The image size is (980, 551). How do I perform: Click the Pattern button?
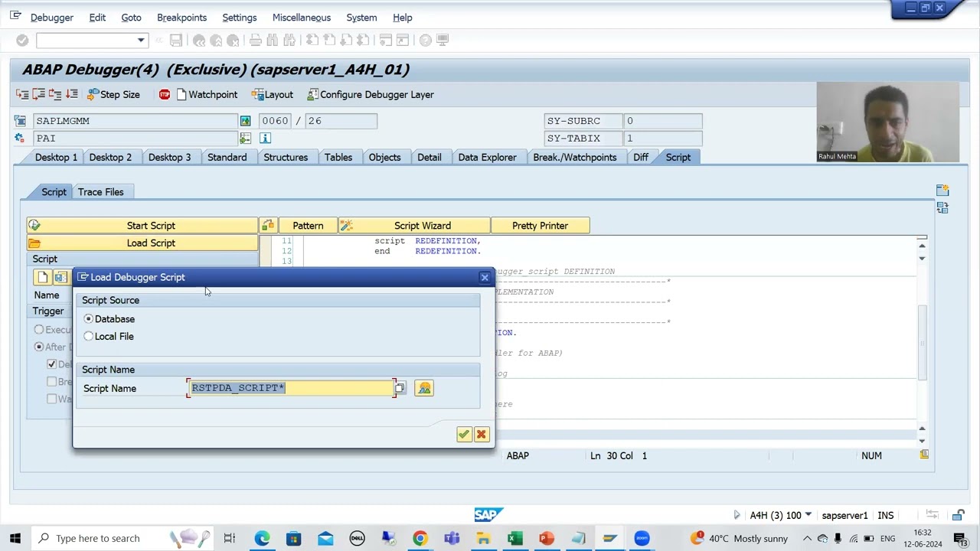pyautogui.click(x=308, y=226)
